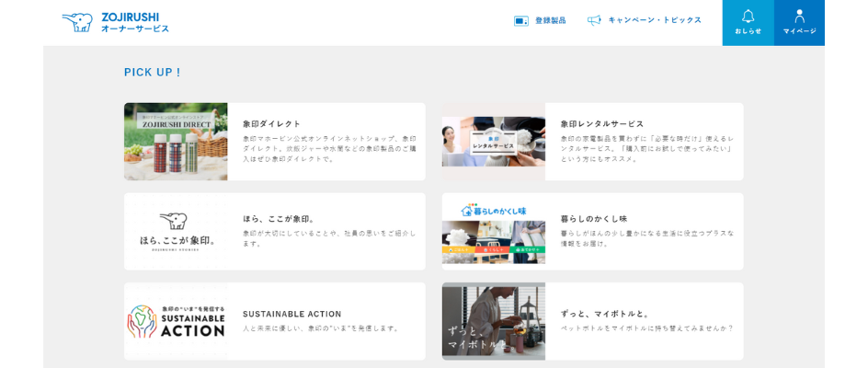Click 暮らしがほんの少し豊かになる description text
This screenshot has width=868, height=368.
[x=647, y=238]
